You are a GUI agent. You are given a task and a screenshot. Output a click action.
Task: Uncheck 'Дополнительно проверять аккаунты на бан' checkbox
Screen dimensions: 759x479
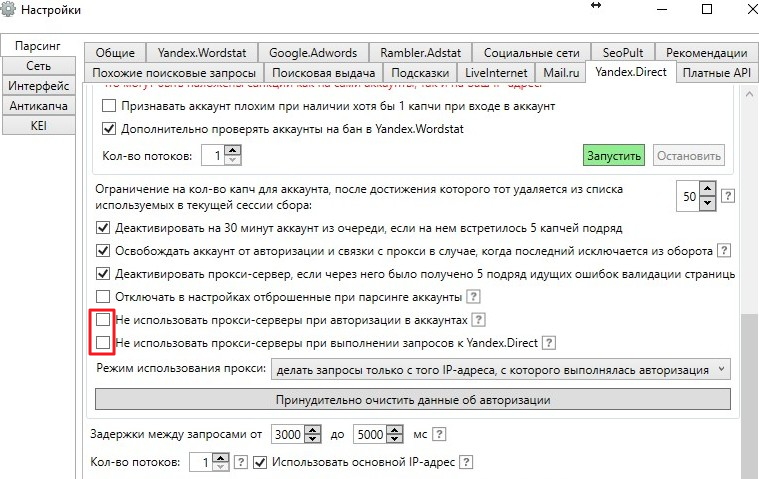pos(109,129)
